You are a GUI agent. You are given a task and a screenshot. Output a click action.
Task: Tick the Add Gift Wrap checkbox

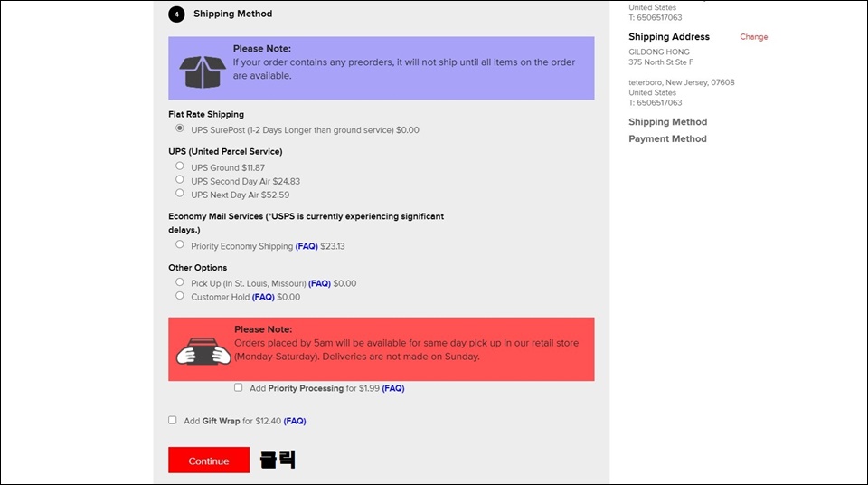click(x=172, y=420)
